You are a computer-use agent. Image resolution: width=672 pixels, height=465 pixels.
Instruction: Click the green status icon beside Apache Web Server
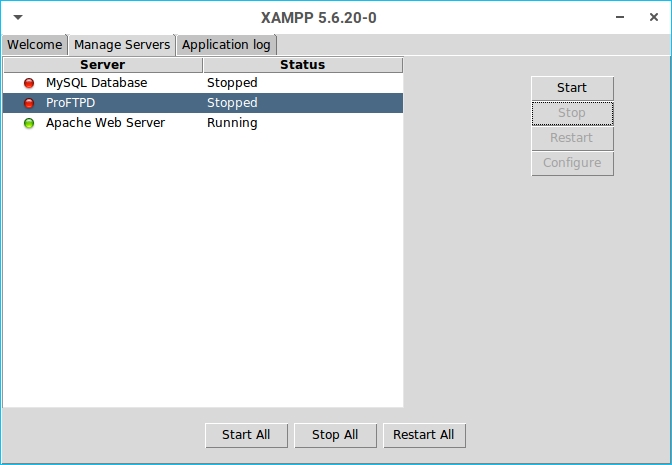pos(29,123)
